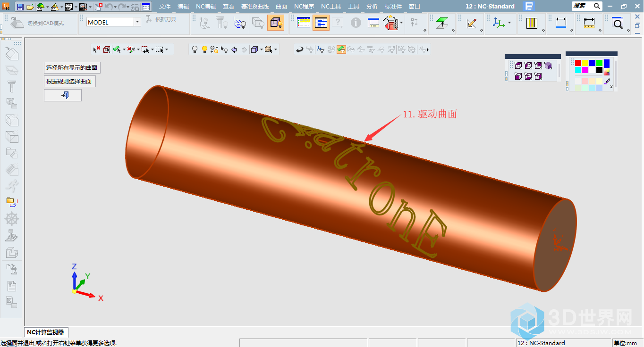Expand the UCS axes dropdown arrow
The width and height of the screenshot is (644, 347).
coord(509,23)
